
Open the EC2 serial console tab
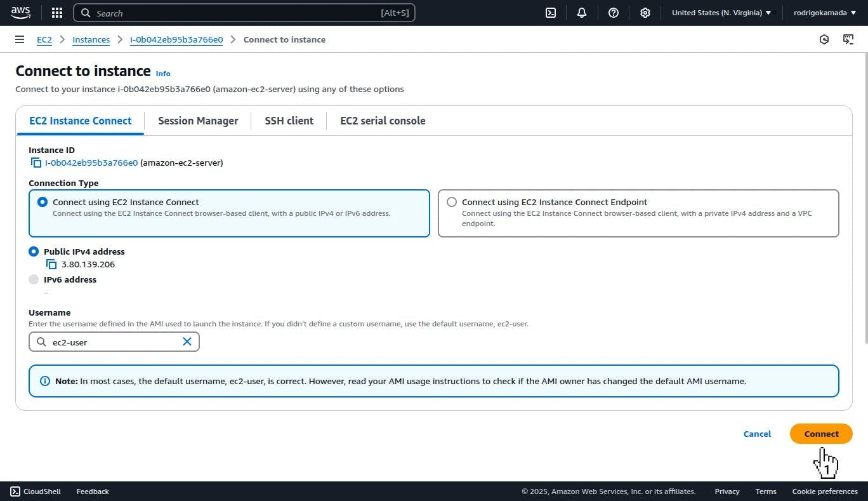pos(383,121)
